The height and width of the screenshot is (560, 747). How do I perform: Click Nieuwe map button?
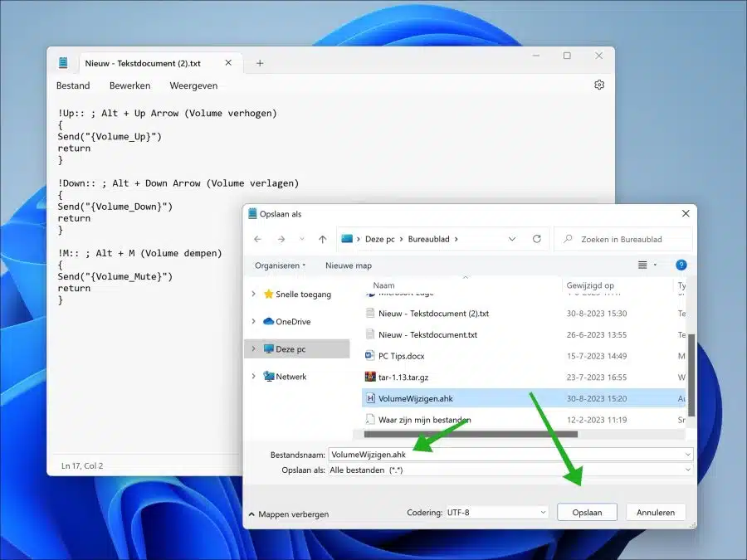[349, 265]
